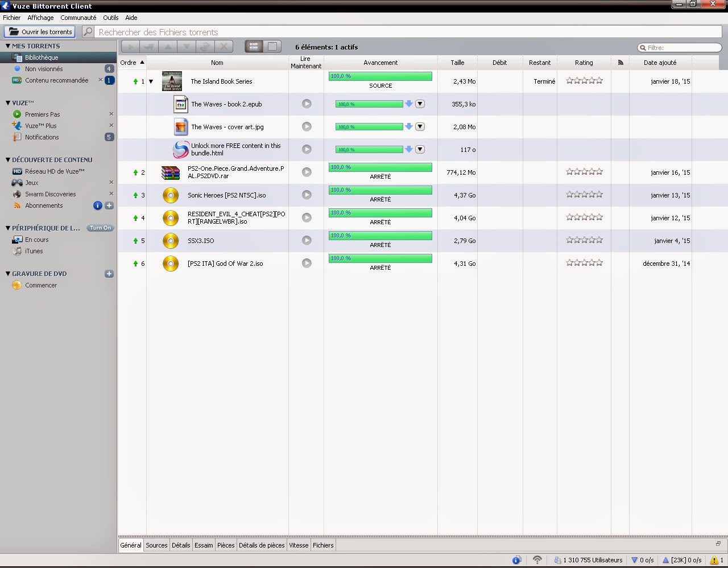
Task: Collapse the Découverte de contenu section
Action: [x=8, y=160]
